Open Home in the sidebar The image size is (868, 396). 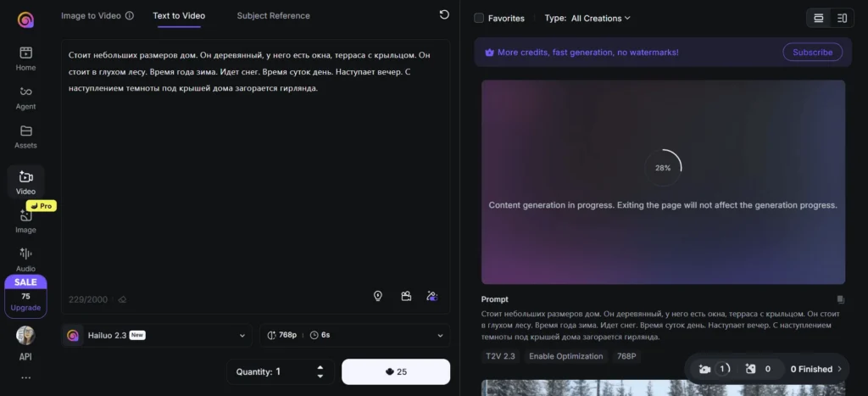[25, 59]
